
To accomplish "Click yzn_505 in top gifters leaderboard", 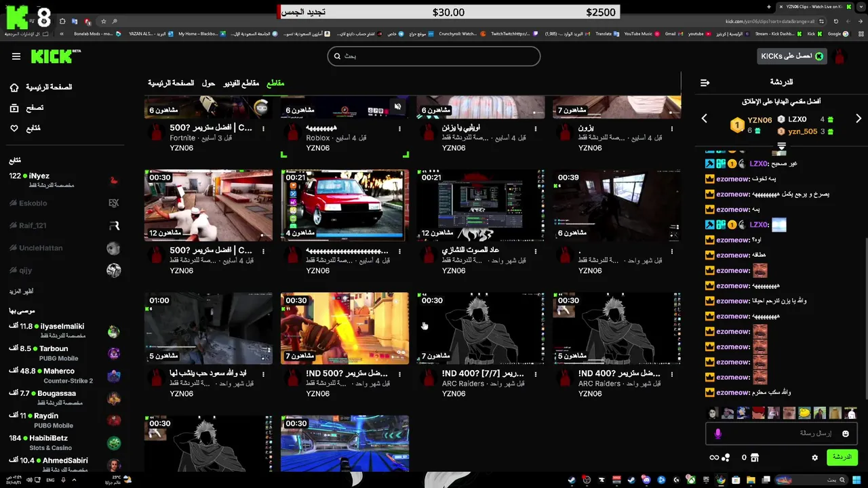I will [x=802, y=131].
